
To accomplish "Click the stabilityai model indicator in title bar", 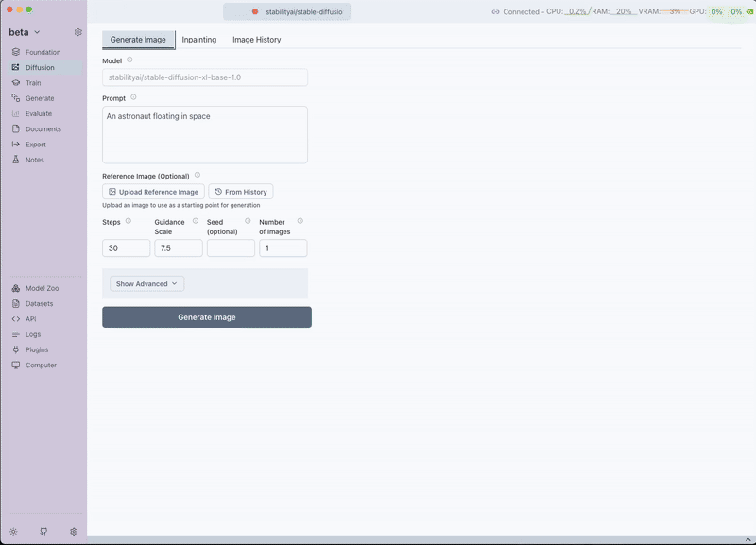I will point(297,11).
